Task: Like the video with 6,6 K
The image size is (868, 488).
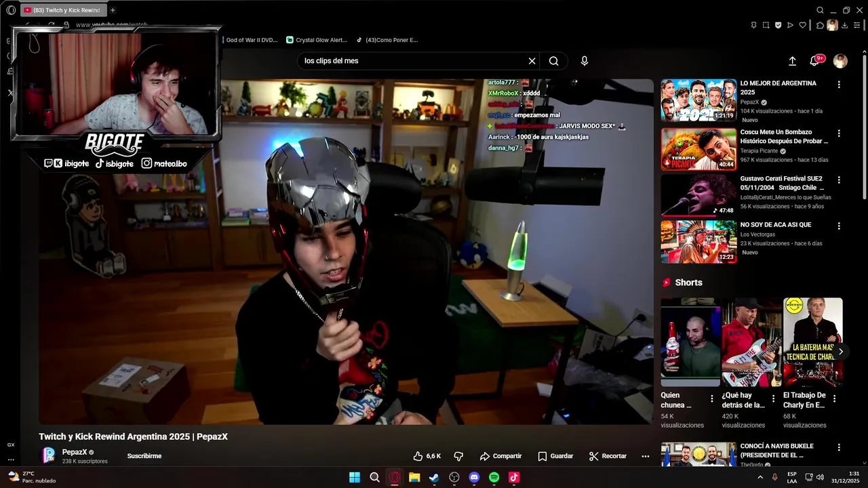Action: click(x=427, y=456)
